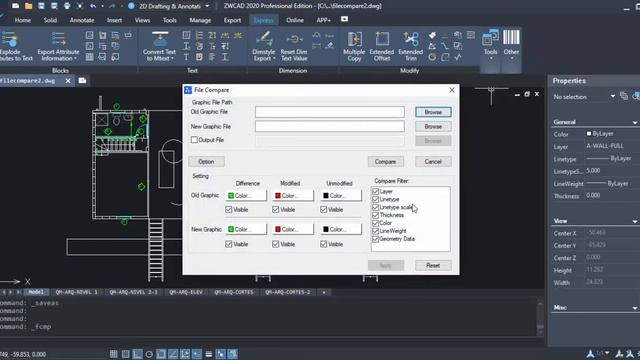640x360 pixels.
Task: Toggle New Graphic Difference Visible checkbox
Action: click(229, 244)
